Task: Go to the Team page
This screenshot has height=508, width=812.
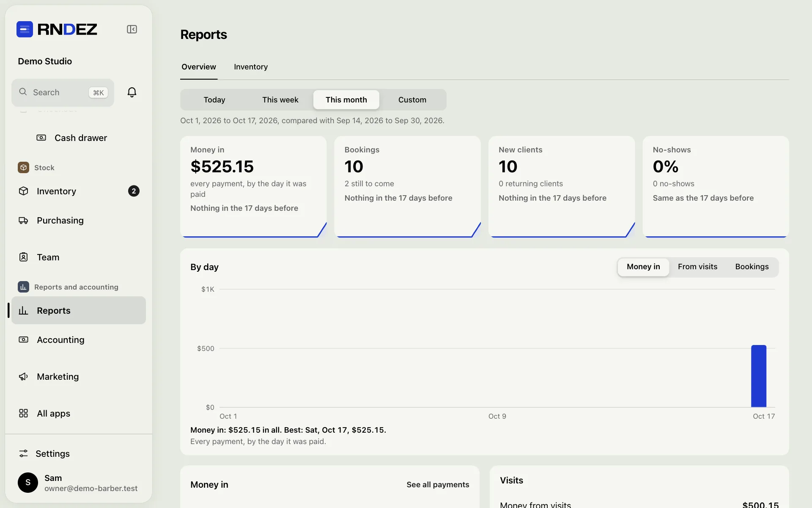Action: pyautogui.click(x=79, y=257)
